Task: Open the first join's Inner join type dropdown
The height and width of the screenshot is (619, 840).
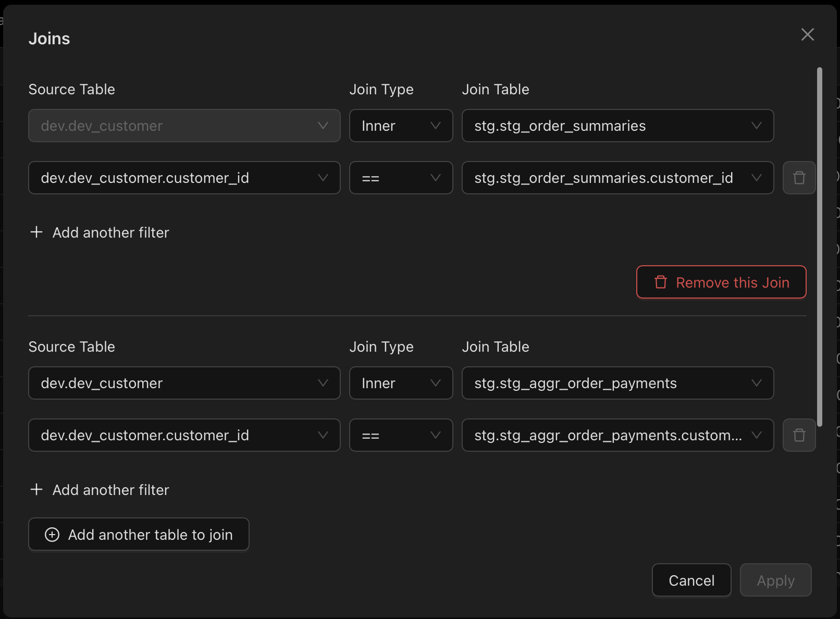Action: [401, 126]
